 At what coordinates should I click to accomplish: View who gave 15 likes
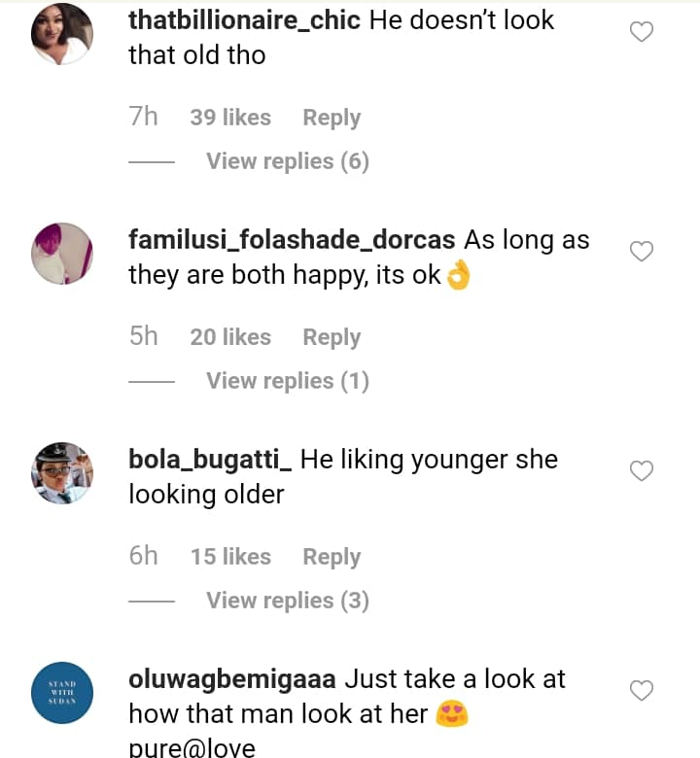pyautogui.click(x=230, y=557)
